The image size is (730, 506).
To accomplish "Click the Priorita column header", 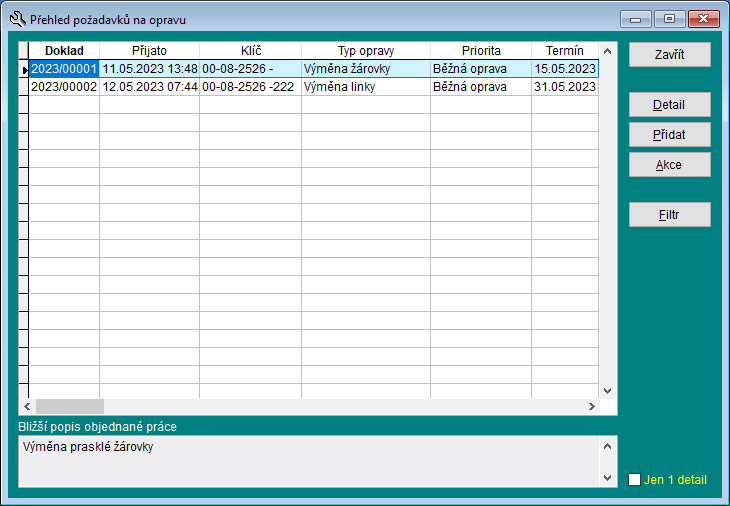I will point(481,50).
